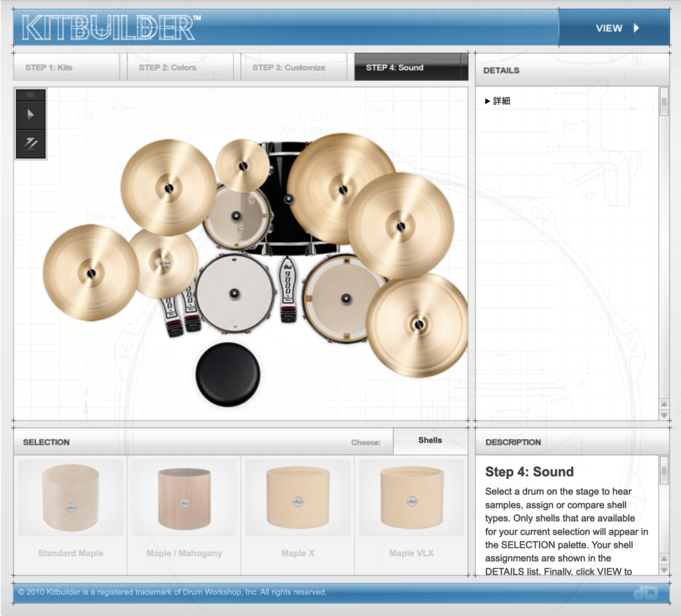Go to Step 3: Customize tab
Image resolution: width=681 pixels, height=616 pixels.
(x=294, y=67)
